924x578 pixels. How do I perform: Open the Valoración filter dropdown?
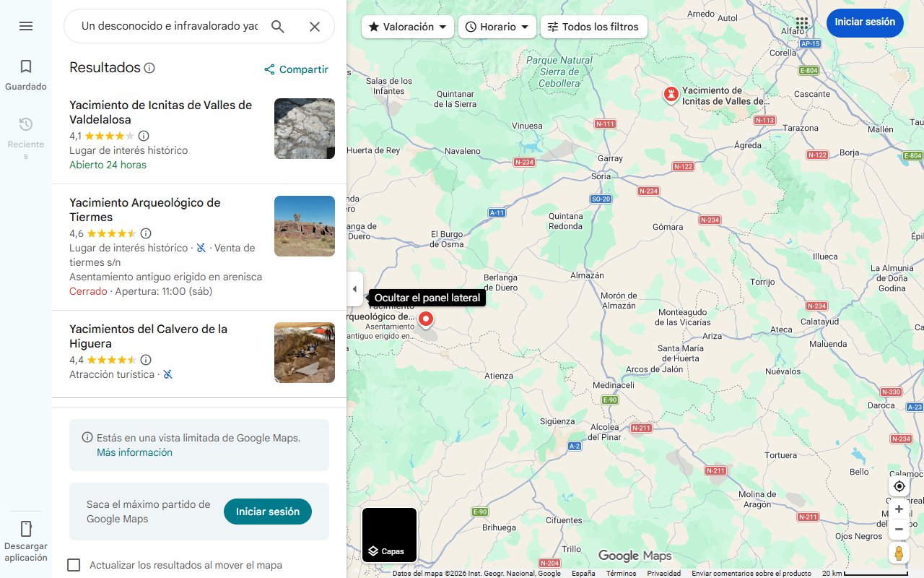pyautogui.click(x=406, y=26)
